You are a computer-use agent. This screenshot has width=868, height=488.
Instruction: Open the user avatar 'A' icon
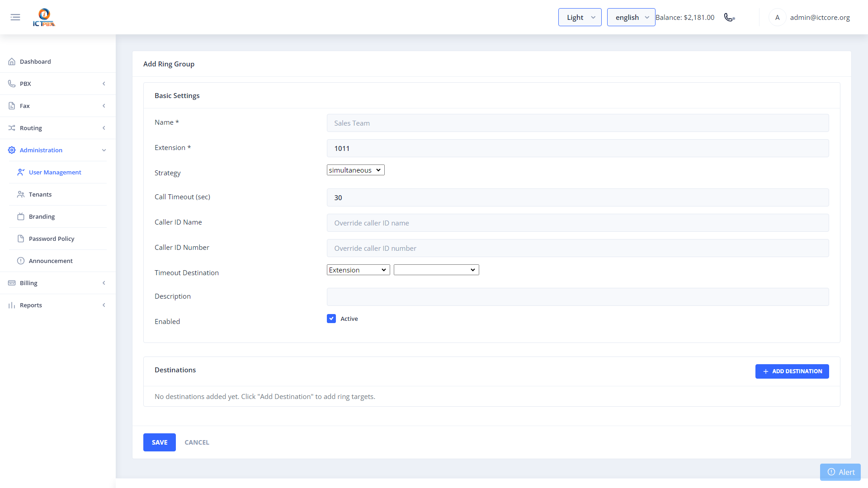click(x=777, y=17)
